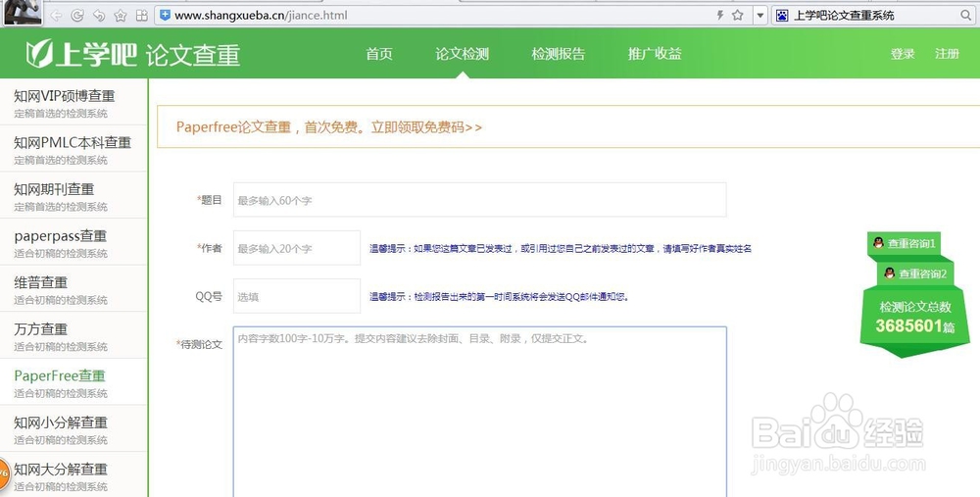This screenshot has width=980, height=497.
Task: Click the 待测论文 text area
Action: 479,412
